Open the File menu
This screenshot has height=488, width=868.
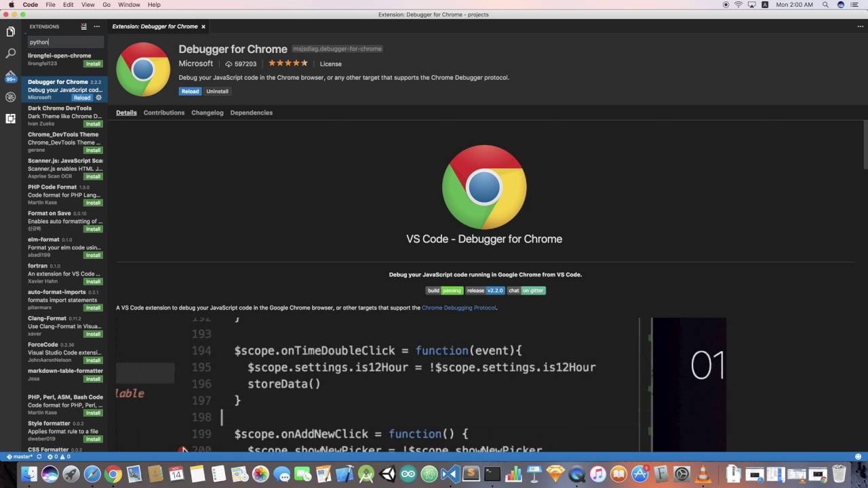pyautogui.click(x=51, y=5)
